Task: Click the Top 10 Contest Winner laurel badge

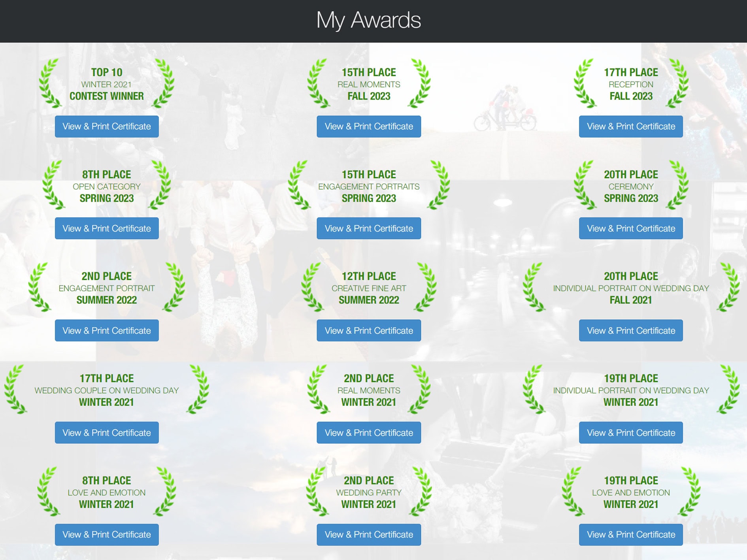Action: click(106, 84)
